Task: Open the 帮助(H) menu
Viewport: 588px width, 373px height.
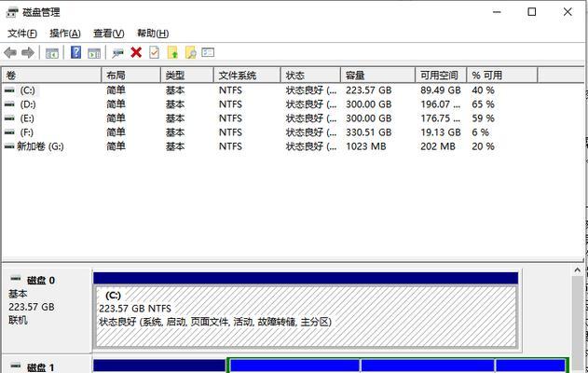Action: [153, 34]
